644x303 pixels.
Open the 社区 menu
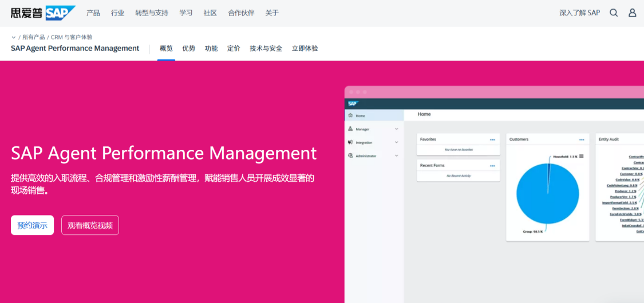pyautogui.click(x=210, y=13)
